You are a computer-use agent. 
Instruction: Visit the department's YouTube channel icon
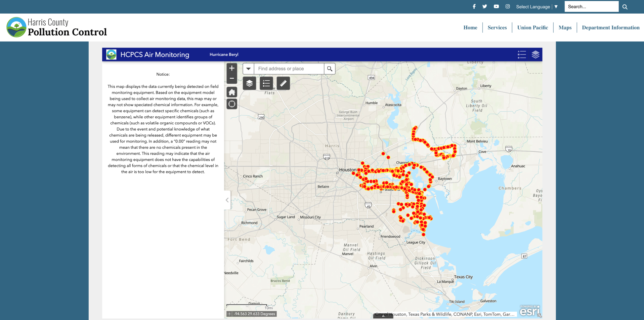click(x=496, y=6)
